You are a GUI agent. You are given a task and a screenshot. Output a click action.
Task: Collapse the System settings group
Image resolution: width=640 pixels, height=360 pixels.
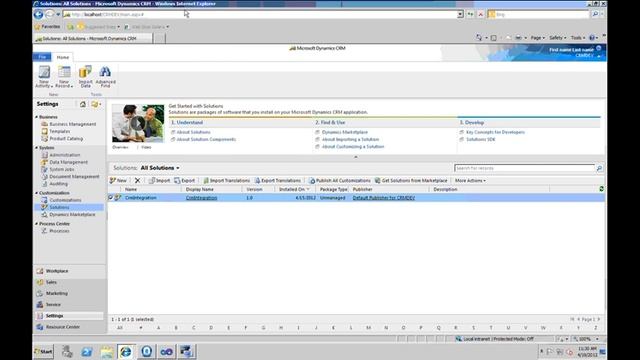click(36, 148)
